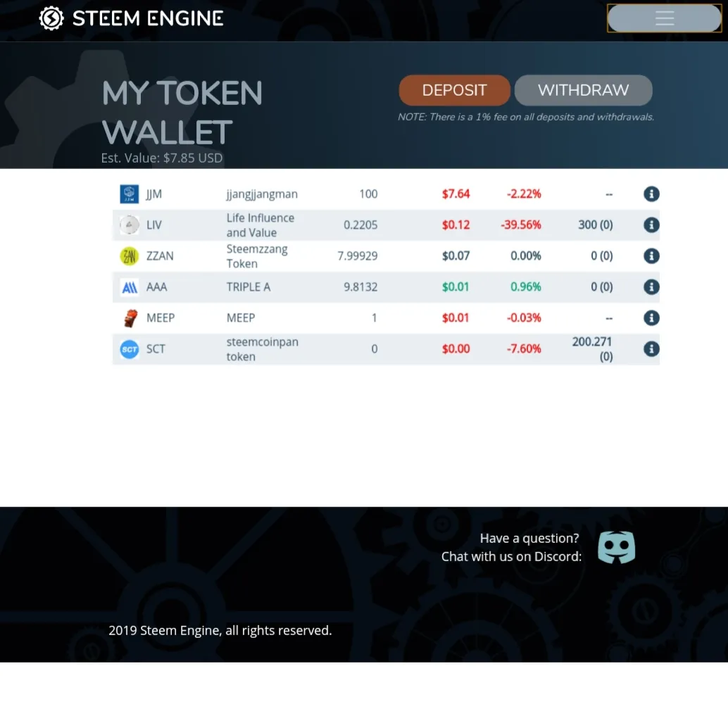Open the Discord chat icon
Viewport: 728px width, 728px height.
click(x=616, y=547)
